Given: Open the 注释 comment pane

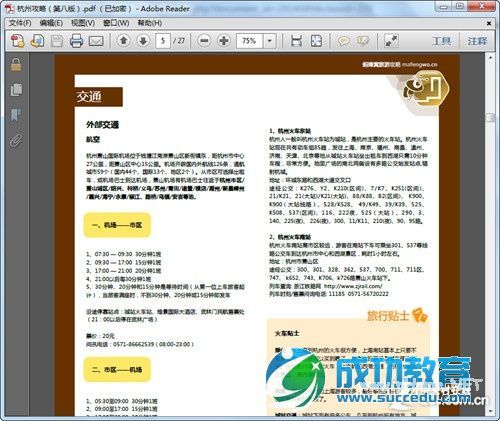Looking at the screenshot, I should (x=477, y=41).
